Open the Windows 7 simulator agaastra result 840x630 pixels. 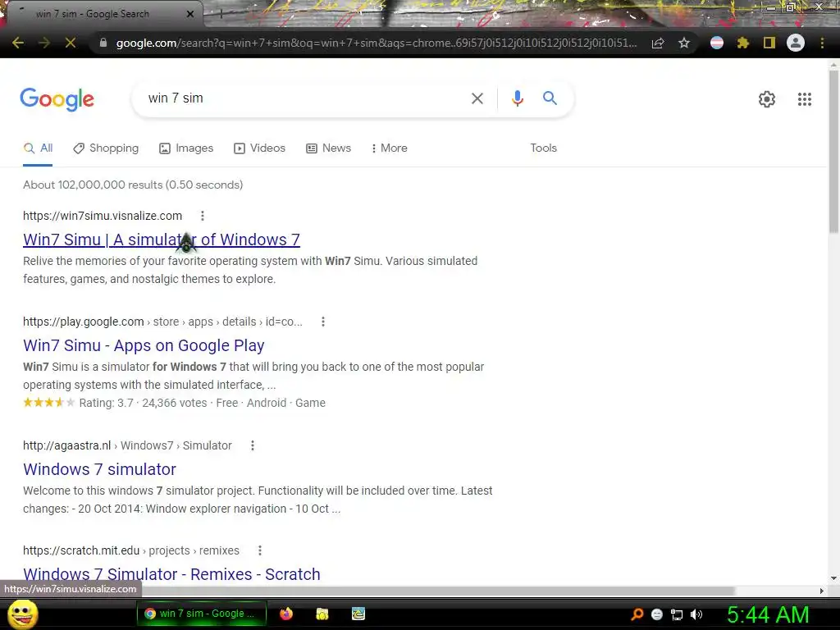(99, 469)
